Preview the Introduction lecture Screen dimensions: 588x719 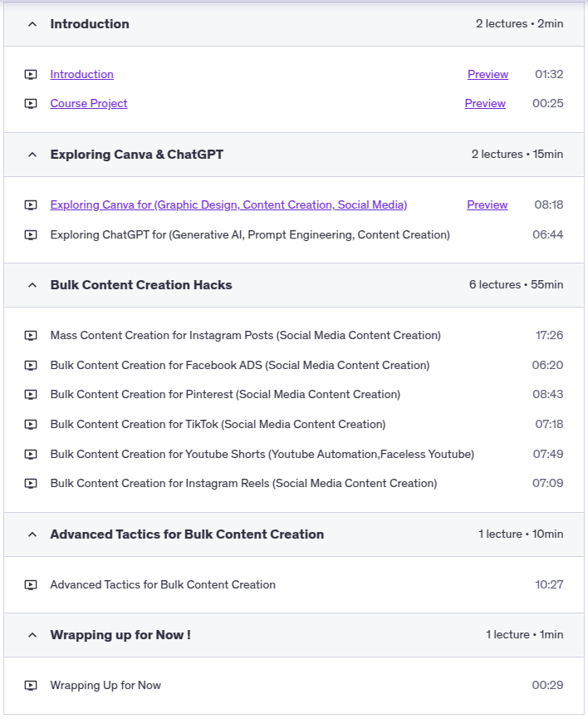(488, 75)
